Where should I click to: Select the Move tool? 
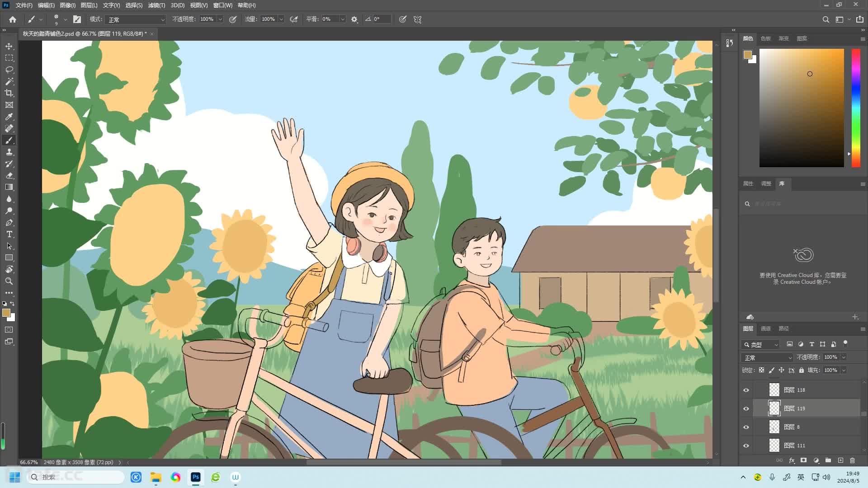[9, 46]
